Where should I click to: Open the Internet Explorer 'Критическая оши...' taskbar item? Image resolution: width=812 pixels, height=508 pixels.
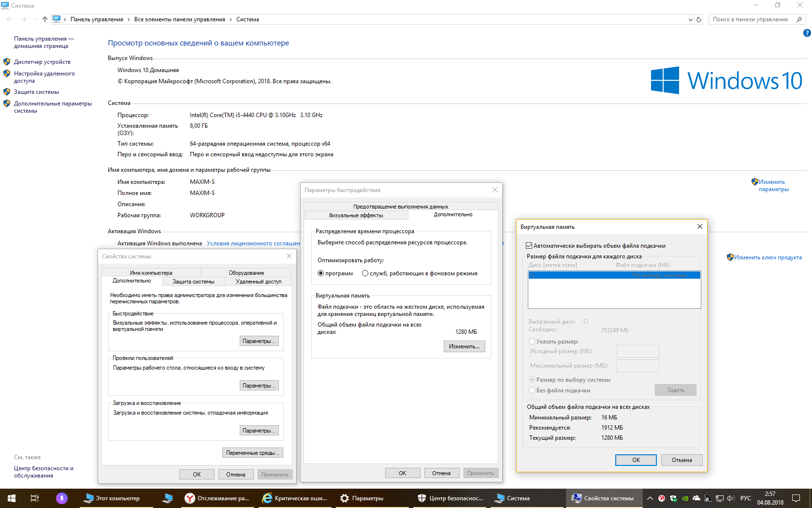point(295,498)
